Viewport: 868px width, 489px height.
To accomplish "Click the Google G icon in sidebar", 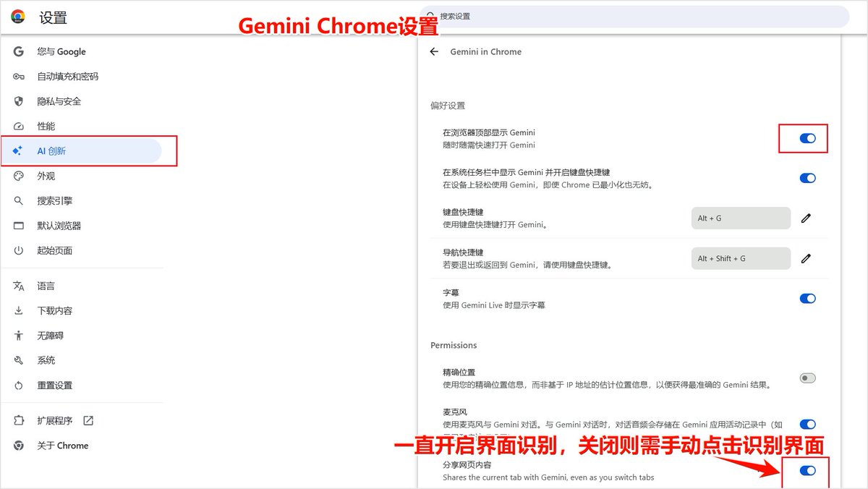I will coord(19,51).
